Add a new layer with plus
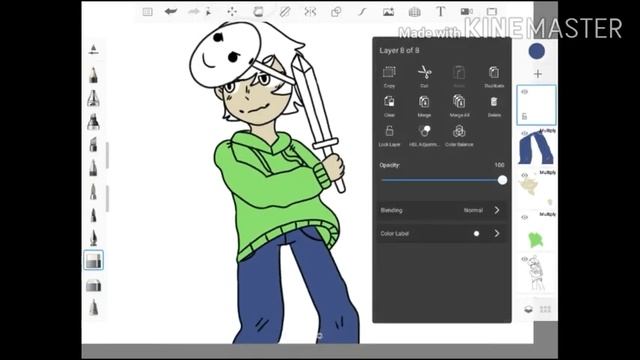The width and height of the screenshot is (640, 360). 538,74
